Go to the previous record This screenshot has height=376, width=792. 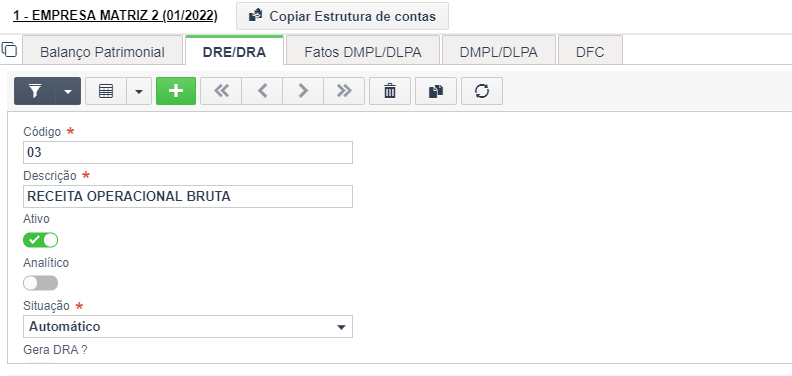(262, 91)
